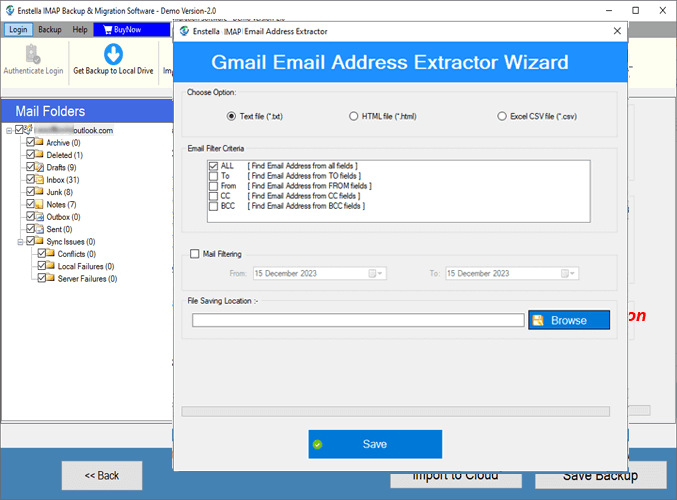Enable the Mail Filtering checkbox
The image size is (677, 500).
pyautogui.click(x=195, y=253)
